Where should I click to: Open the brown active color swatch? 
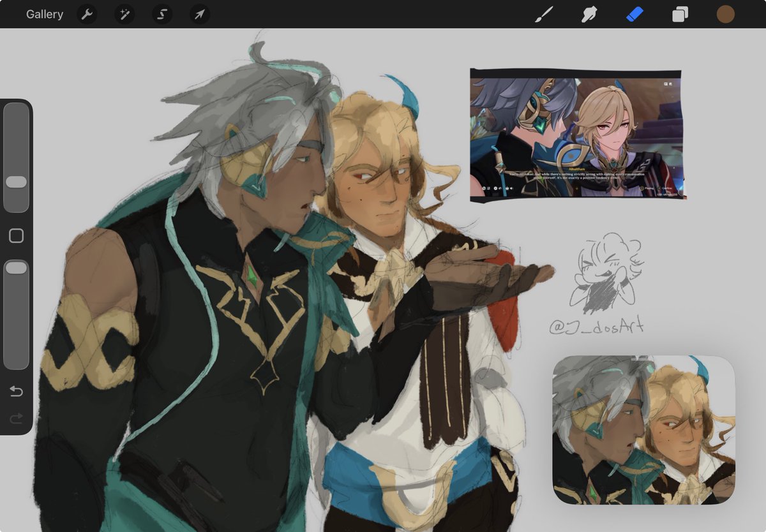pyautogui.click(x=725, y=14)
